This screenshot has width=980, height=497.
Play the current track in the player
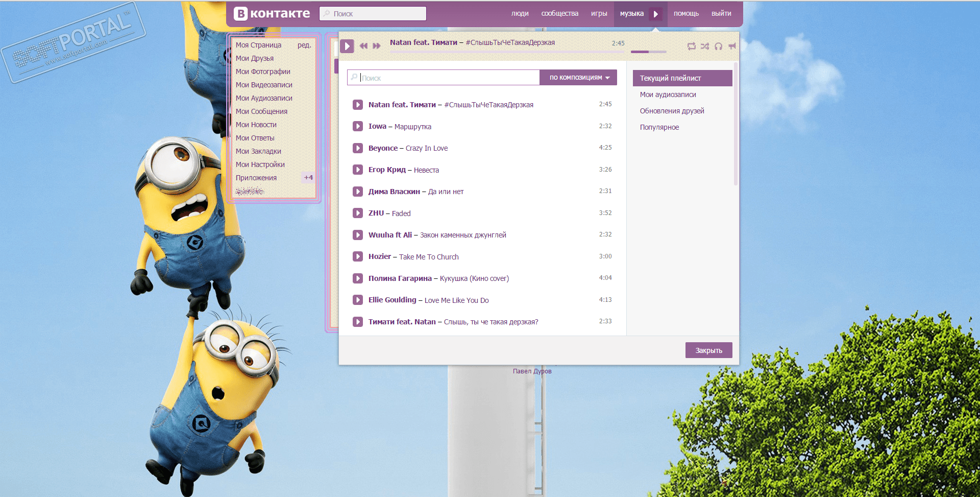(x=347, y=46)
